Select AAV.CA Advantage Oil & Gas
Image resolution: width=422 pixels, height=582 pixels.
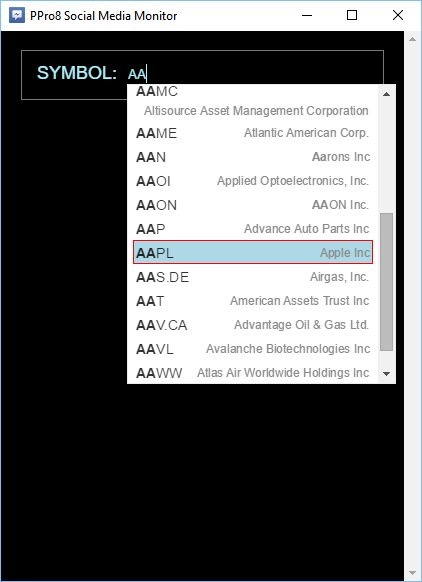(253, 325)
